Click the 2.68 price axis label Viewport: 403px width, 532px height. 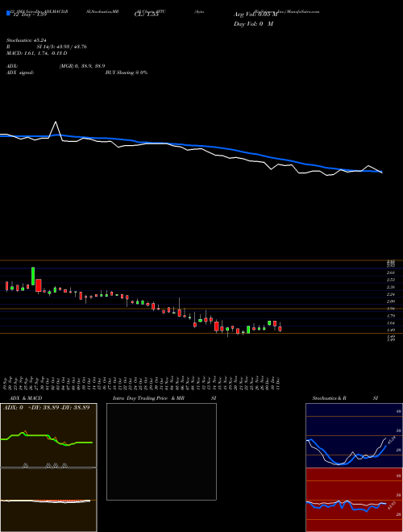[x=391, y=272]
